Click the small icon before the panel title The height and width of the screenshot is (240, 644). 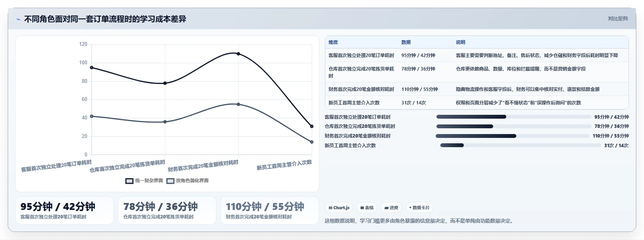18,19
